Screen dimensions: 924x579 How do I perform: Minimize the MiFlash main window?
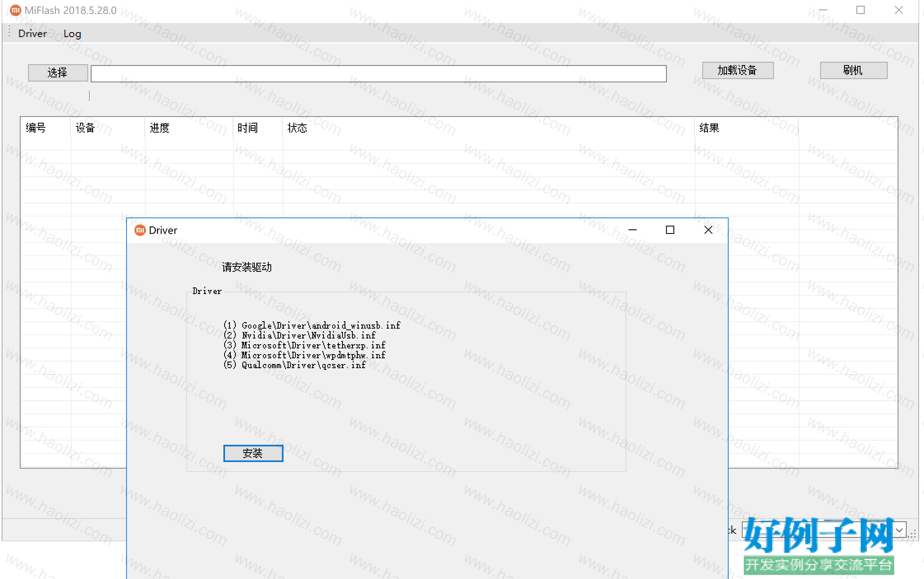click(x=823, y=10)
